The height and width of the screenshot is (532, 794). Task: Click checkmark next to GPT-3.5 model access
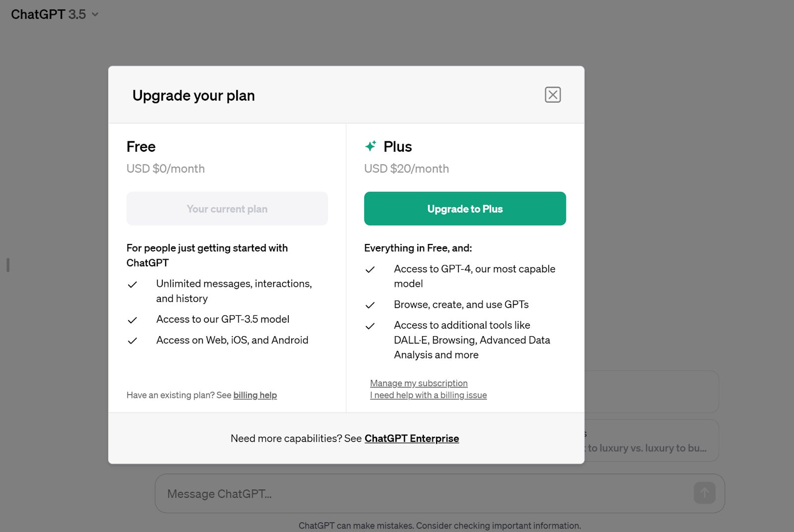[x=132, y=320]
